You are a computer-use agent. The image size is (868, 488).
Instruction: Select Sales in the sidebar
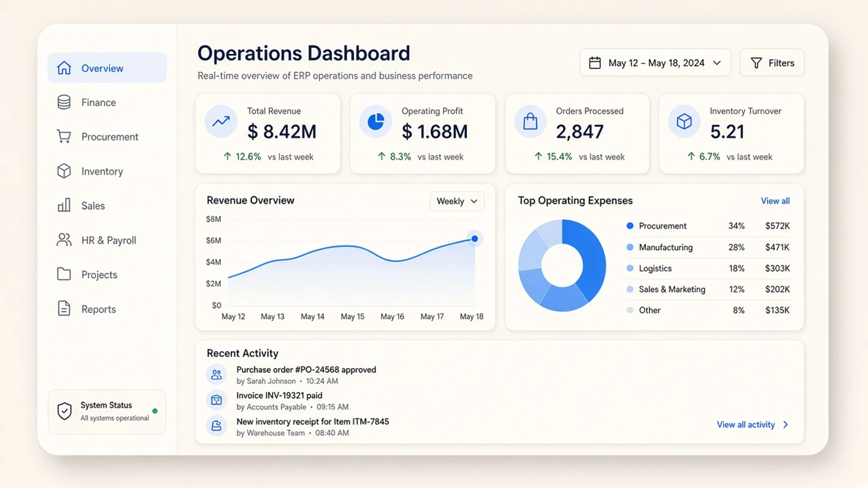[107, 205]
